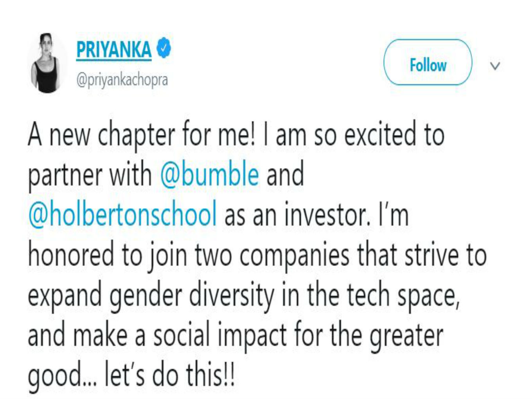Viewport: 532px width, 399px height.
Task: Expand the tweet options chevron
Action: point(495,66)
